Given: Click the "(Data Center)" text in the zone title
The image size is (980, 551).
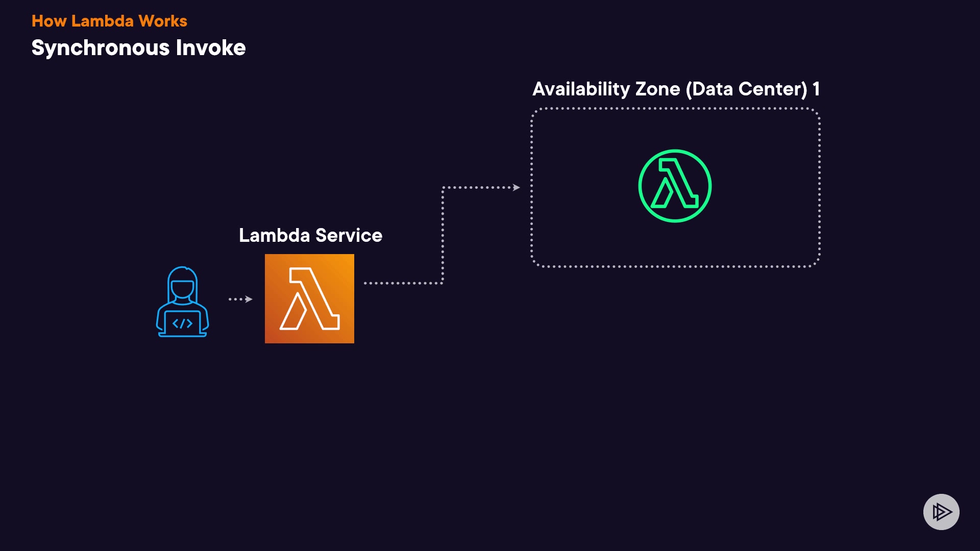Looking at the screenshot, I should [746, 89].
